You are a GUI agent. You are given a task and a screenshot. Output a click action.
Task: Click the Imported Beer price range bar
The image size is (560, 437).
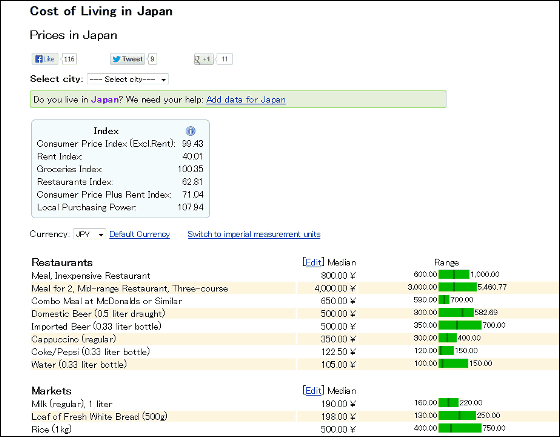tap(460, 325)
